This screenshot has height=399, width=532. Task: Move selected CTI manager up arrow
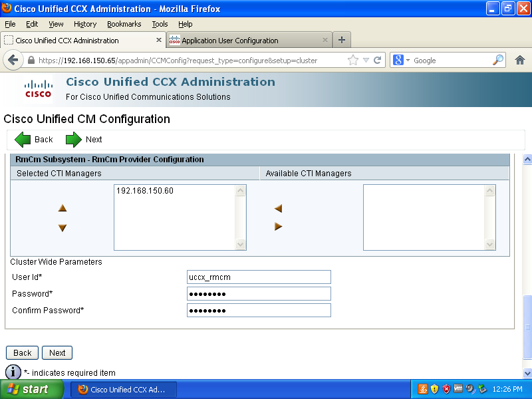(x=63, y=208)
